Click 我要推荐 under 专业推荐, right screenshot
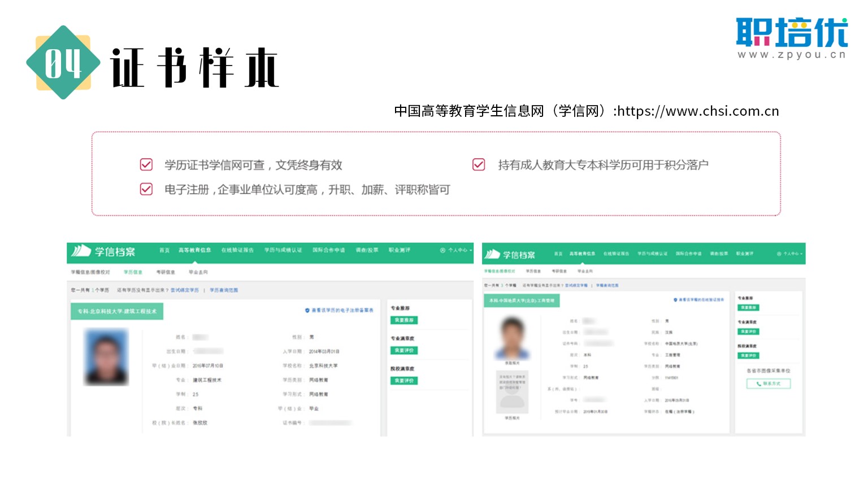 click(748, 308)
